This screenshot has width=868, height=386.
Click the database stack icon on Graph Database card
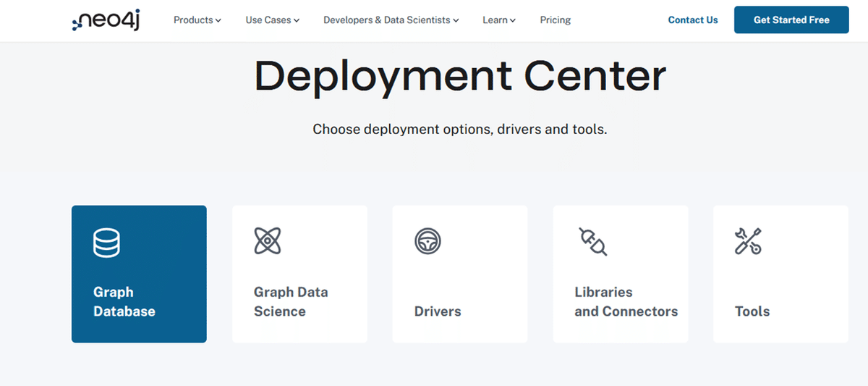click(x=106, y=243)
